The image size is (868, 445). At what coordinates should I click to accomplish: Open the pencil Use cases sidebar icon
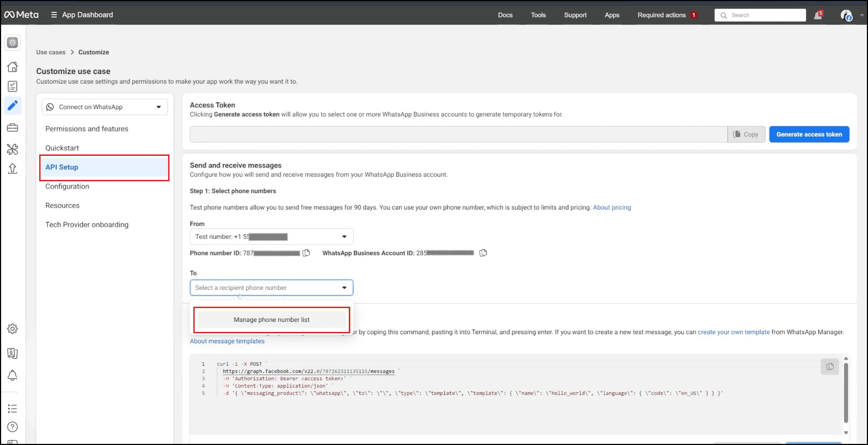[12, 106]
